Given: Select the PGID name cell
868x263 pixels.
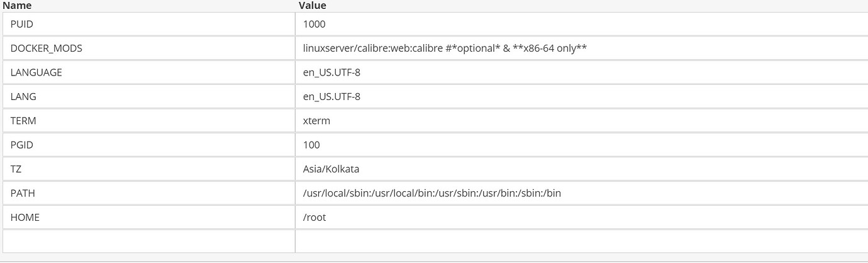Looking at the screenshot, I should pyautogui.click(x=148, y=145).
